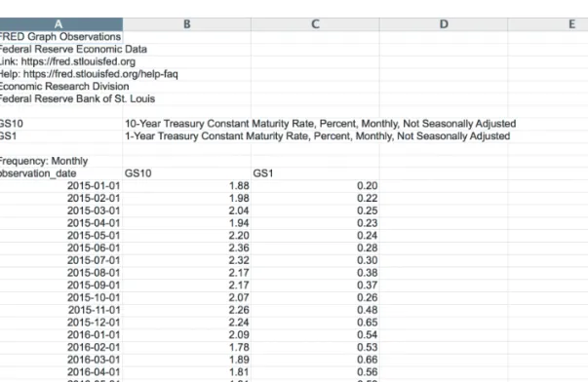
Task: Select 'Frequency: Monthly' cell
Action: click(x=61, y=161)
